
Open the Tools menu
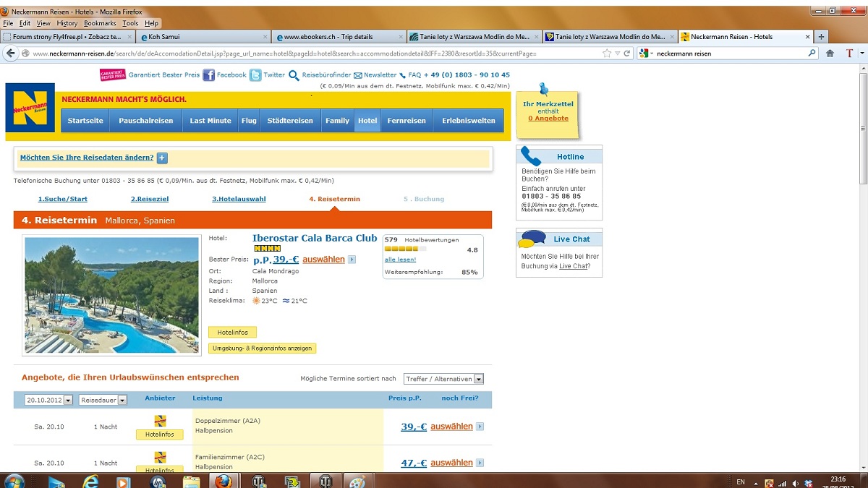pos(130,23)
